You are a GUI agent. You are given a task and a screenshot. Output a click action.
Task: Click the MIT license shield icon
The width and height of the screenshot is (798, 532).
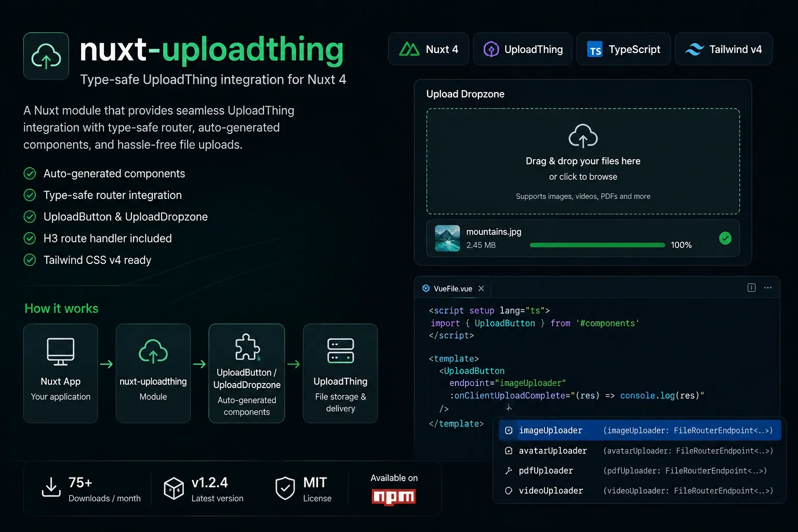285,488
